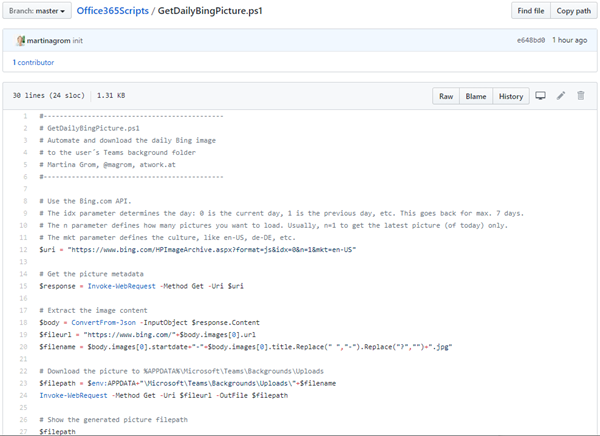
Task: Click the Find file button
Action: pos(530,10)
